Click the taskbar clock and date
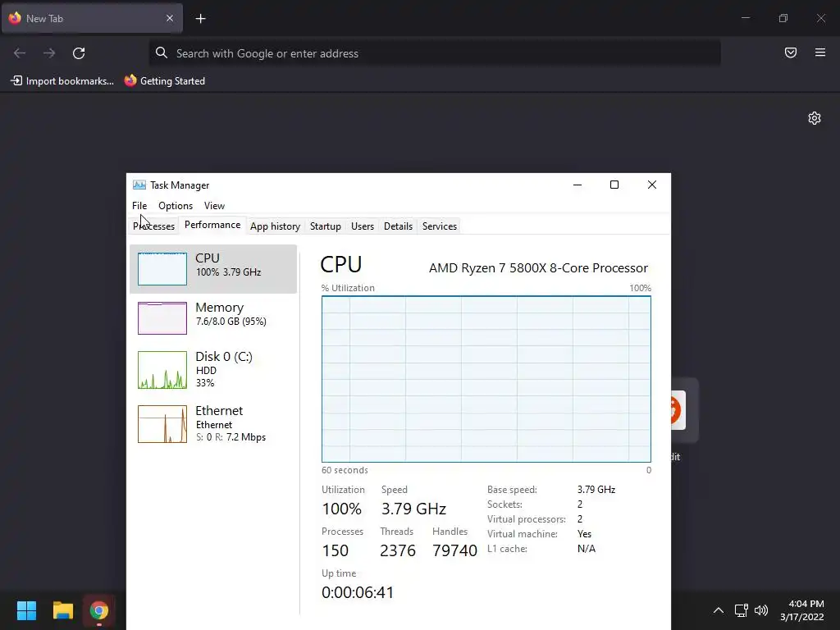 click(802, 610)
